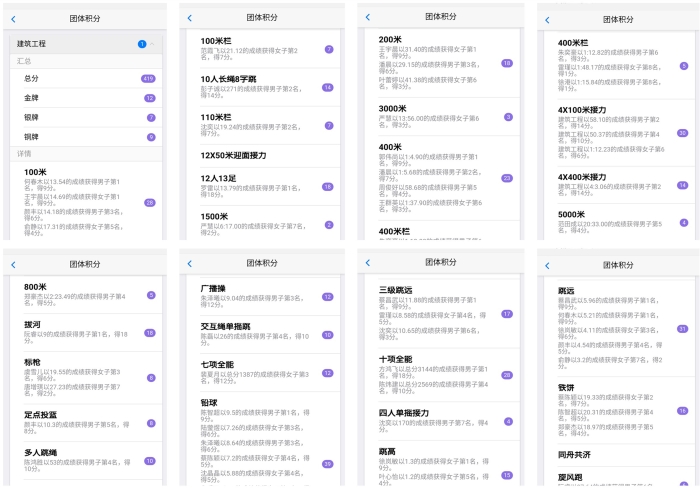This screenshot has width=700, height=488.
Task: Tap back arrow on screen listing 4X100米接力
Action: coord(548,18)
